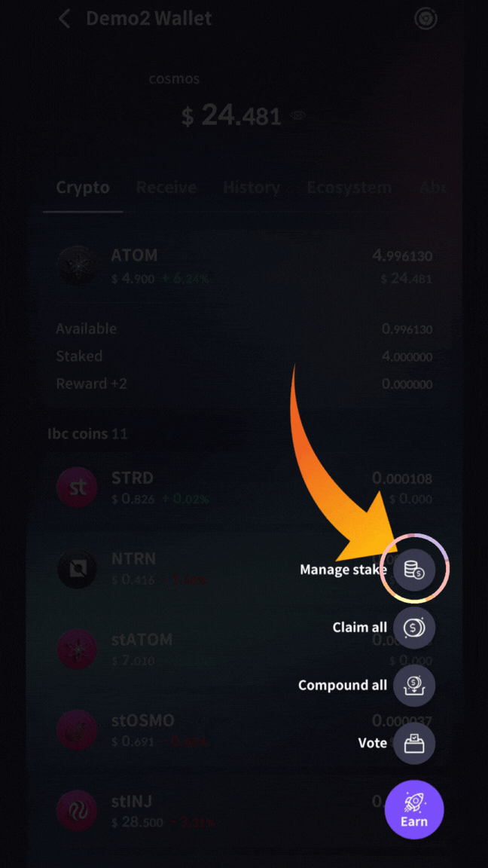
Task: Click the stINJ token icon
Action: [77, 811]
